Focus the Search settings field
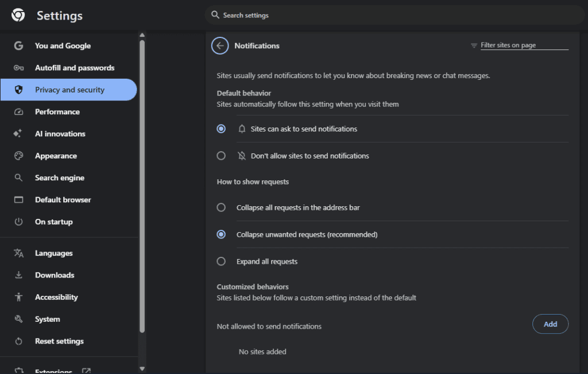 [394, 15]
